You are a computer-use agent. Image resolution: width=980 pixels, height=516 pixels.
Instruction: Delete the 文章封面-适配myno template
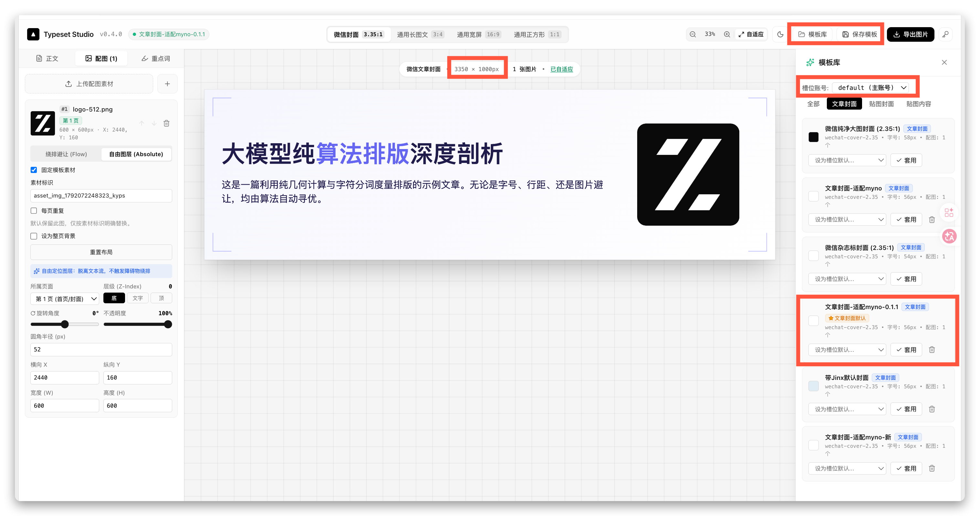pos(932,220)
